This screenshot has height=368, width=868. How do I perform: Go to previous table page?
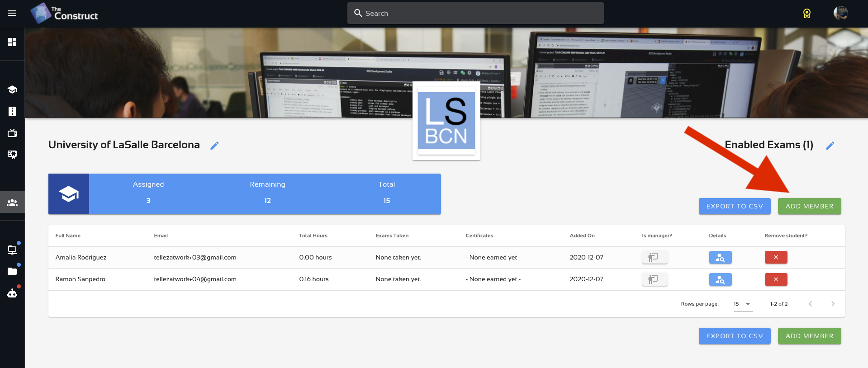[810, 304]
